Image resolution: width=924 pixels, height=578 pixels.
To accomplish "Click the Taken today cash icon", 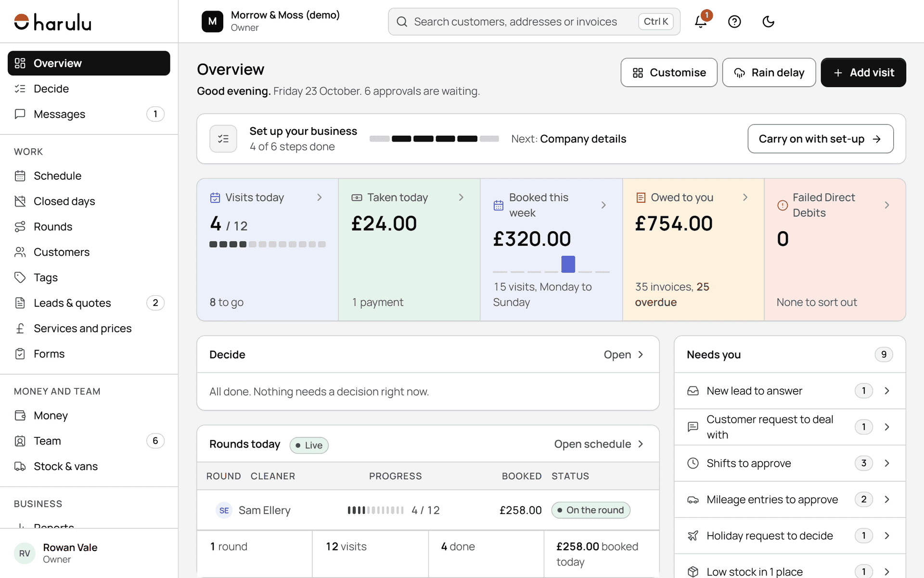I will [357, 197].
